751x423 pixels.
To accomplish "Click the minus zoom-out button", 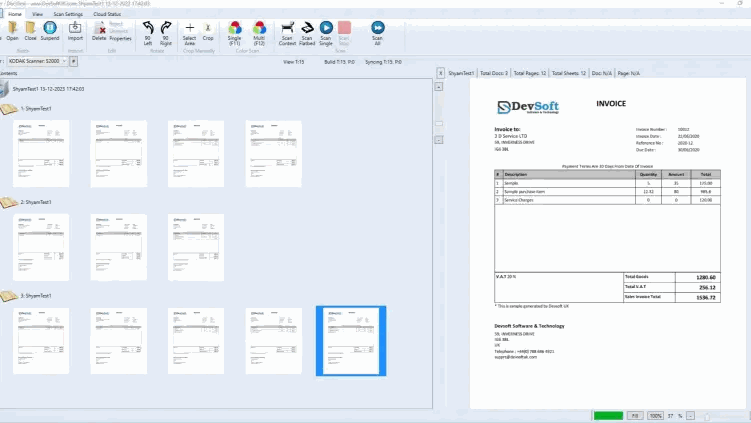I will click(x=690, y=416).
